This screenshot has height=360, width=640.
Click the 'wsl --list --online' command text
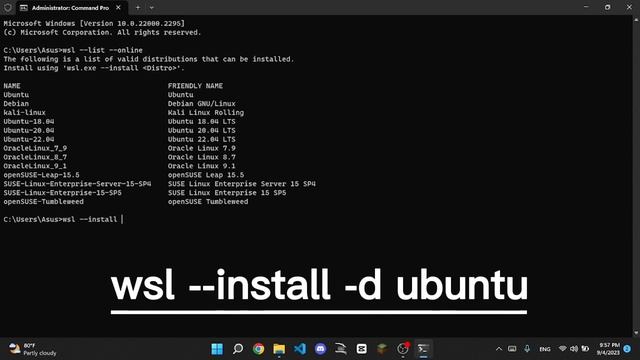pos(102,50)
